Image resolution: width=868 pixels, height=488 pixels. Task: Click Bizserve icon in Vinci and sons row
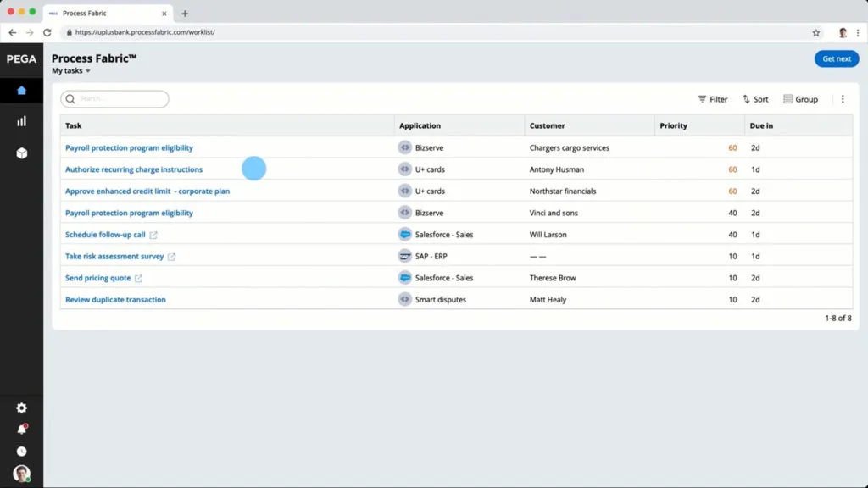tap(405, 213)
